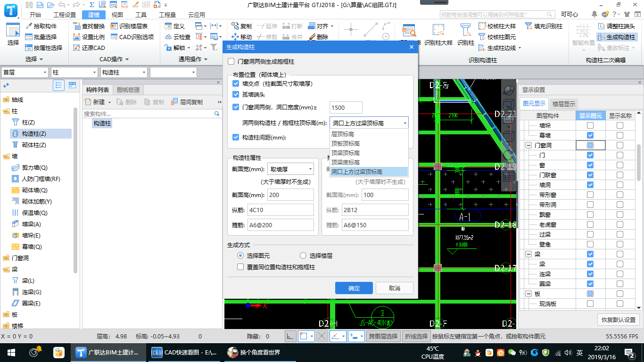Collapse the 门窗洞 tree in display settings
The height and width of the screenshot is (362, 644).
528,146
